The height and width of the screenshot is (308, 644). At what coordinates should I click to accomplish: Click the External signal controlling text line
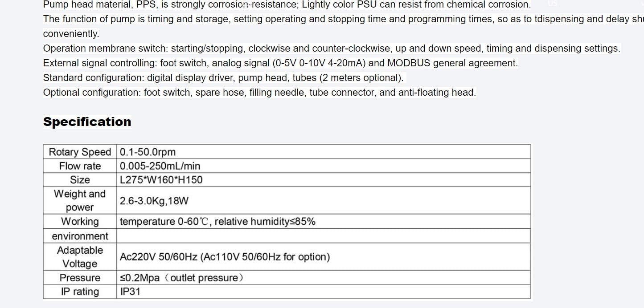click(x=280, y=63)
